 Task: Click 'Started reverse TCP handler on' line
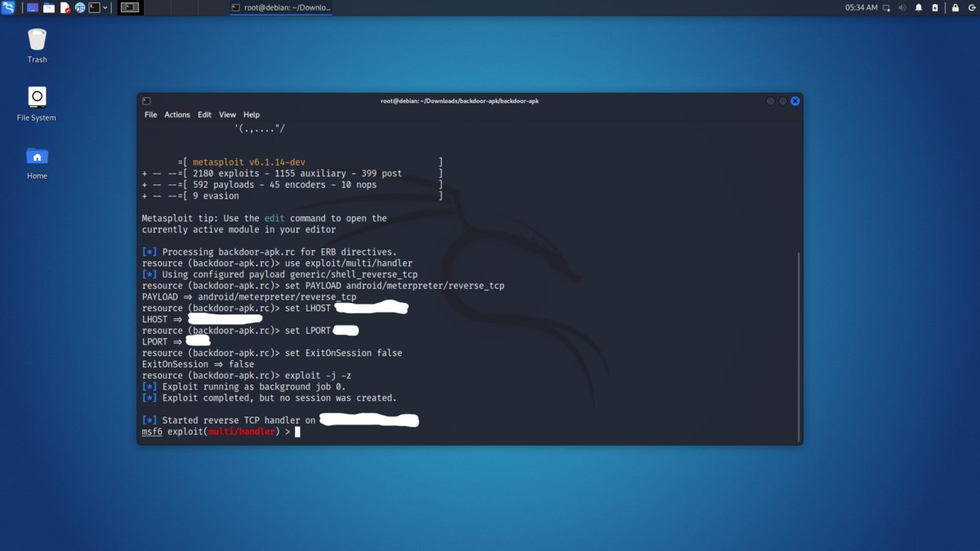click(x=229, y=421)
